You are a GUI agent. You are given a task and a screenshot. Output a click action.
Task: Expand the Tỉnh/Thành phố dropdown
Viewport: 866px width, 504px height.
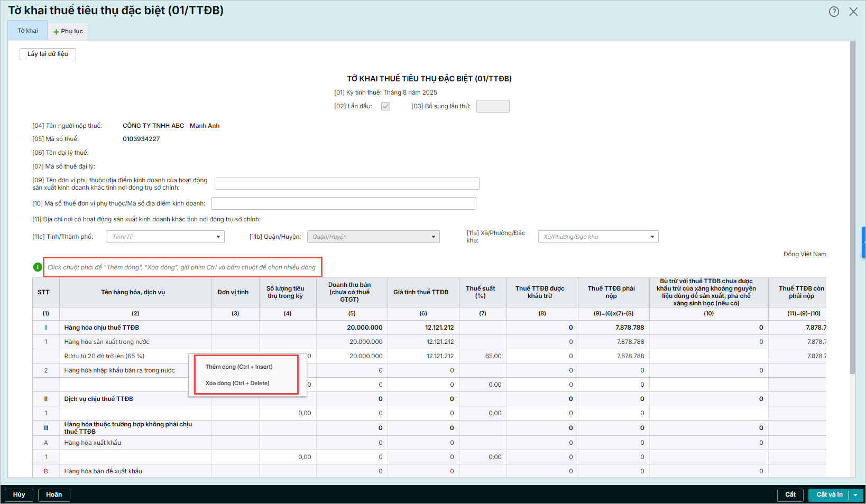218,237
